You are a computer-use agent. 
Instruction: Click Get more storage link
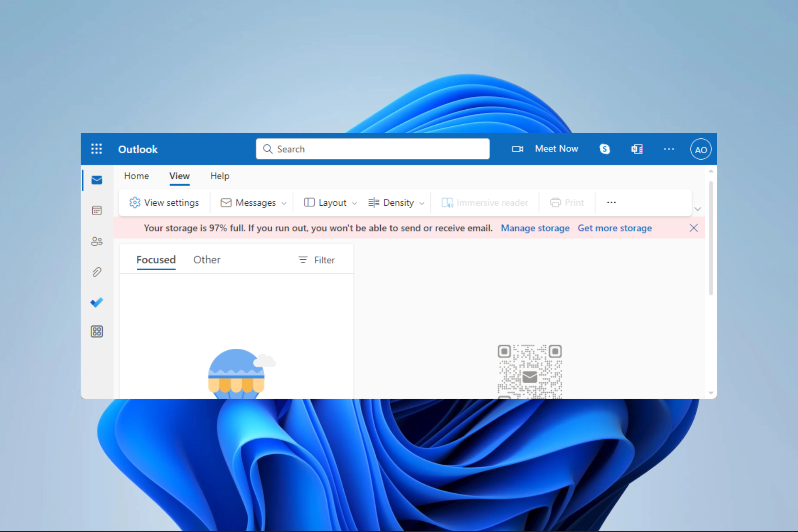(615, 228)
